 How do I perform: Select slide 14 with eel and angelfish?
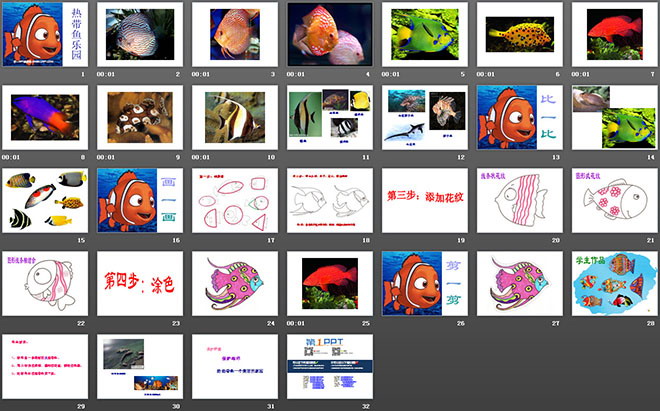point(615,117)
